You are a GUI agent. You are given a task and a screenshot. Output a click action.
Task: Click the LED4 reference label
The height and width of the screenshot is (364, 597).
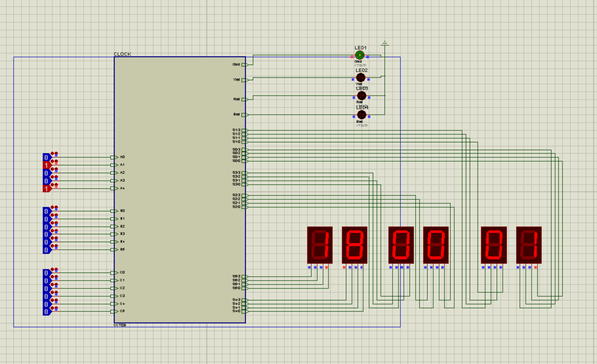[362, 107]
